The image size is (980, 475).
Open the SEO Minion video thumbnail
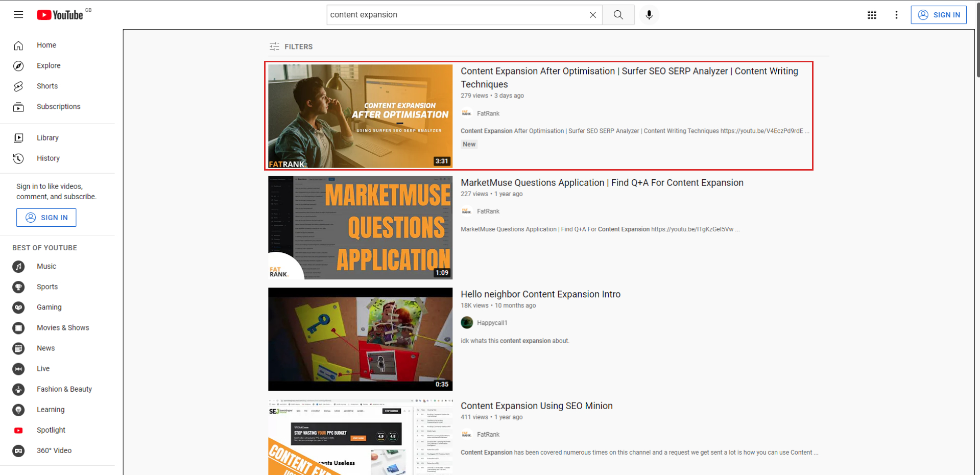click(x=360, y=437)
